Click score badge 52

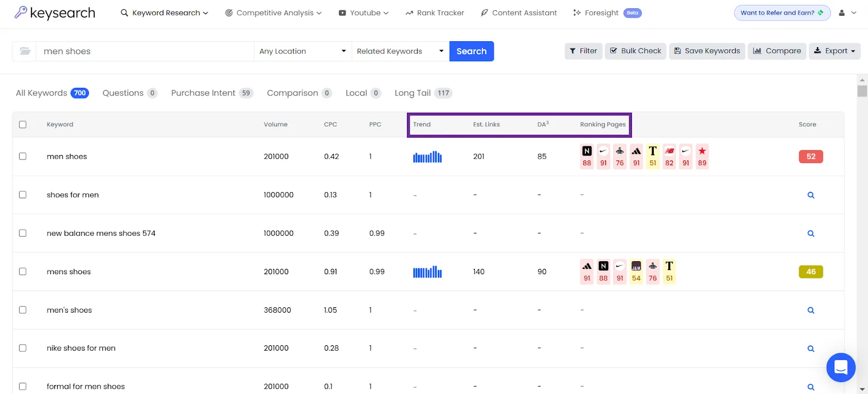click(810, 157)
